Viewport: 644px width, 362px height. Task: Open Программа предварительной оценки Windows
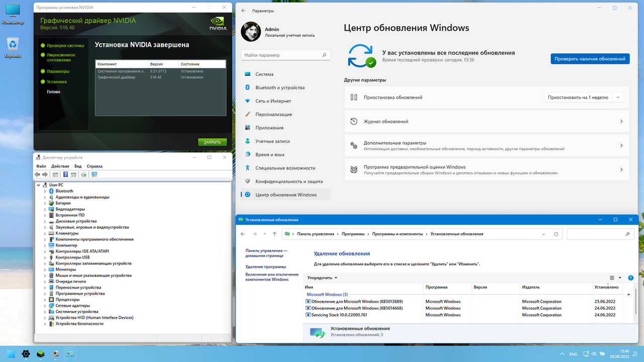coord(487,169)
